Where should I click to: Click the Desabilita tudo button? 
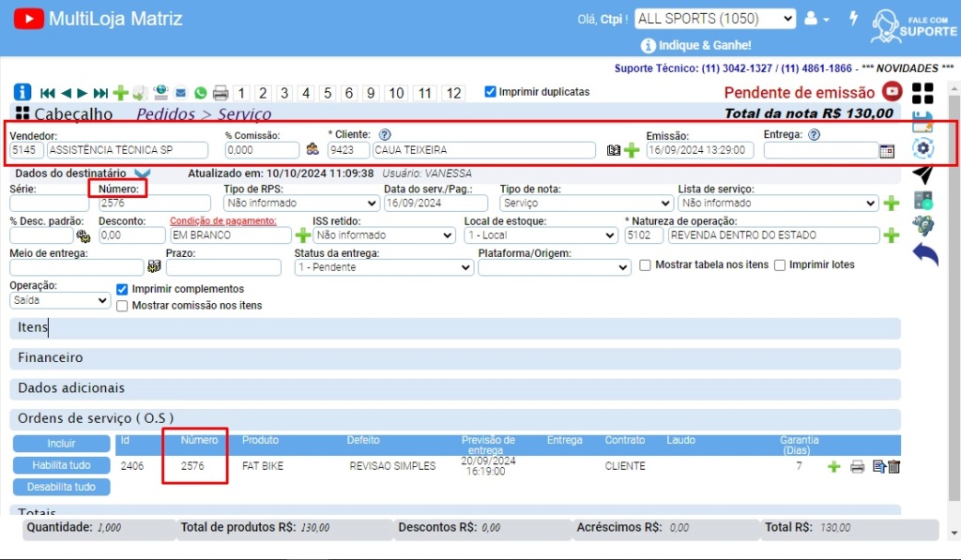[x=61, y=487]
